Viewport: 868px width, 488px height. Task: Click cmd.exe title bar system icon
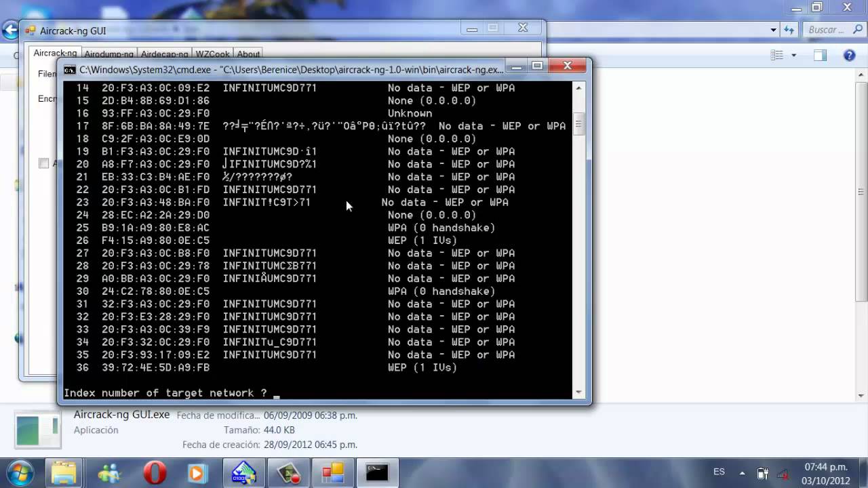(70, 69)
